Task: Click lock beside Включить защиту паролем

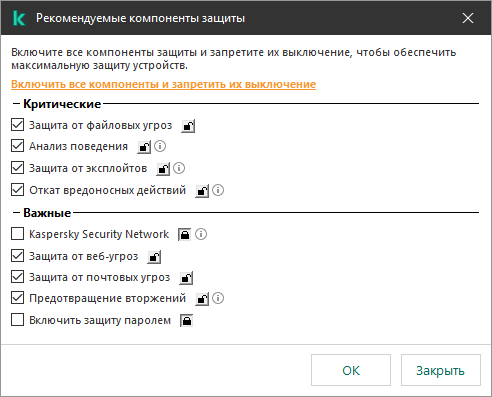Action: [187, 321]
